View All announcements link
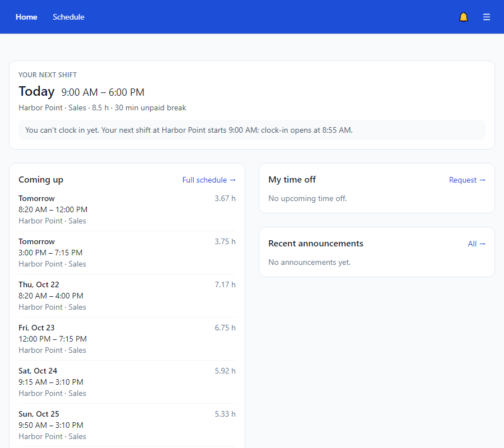Image resolution: width=504 pixels, height=448 pixels. tap(477, 244)
